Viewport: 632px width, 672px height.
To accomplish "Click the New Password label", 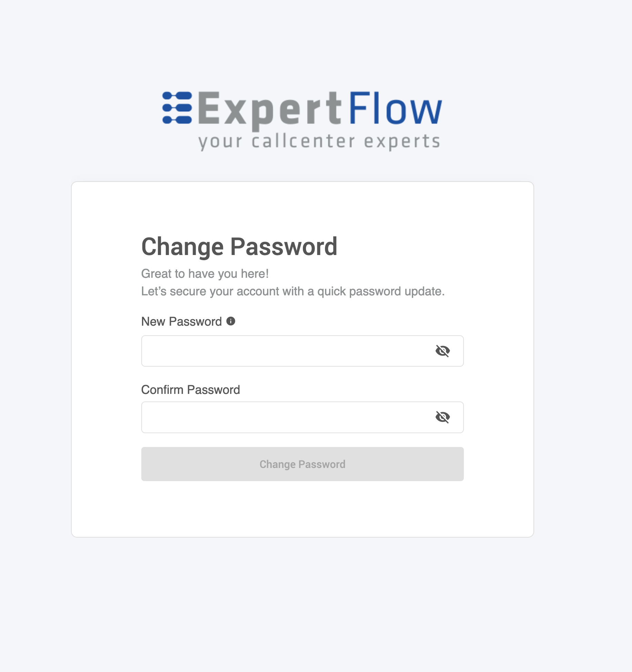I will [182, 321].
